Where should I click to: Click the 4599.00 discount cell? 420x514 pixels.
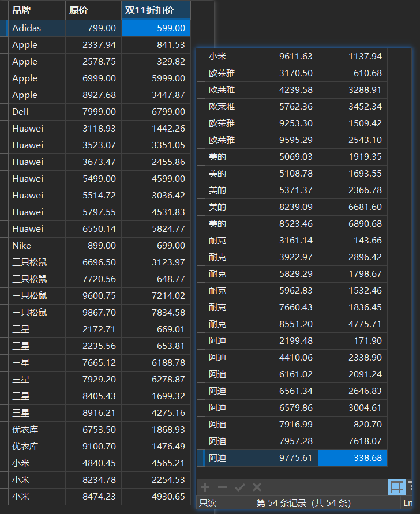156,179
